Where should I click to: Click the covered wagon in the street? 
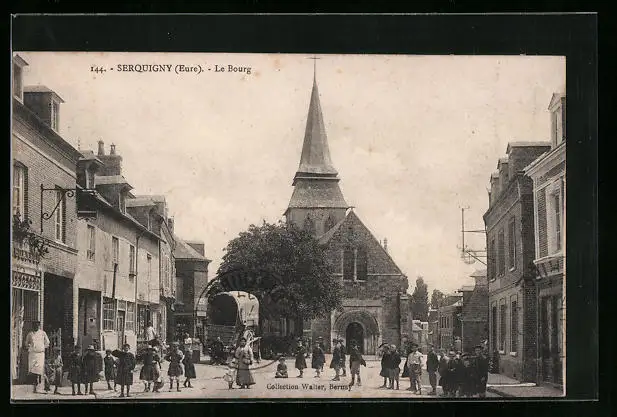click(231, 317)
